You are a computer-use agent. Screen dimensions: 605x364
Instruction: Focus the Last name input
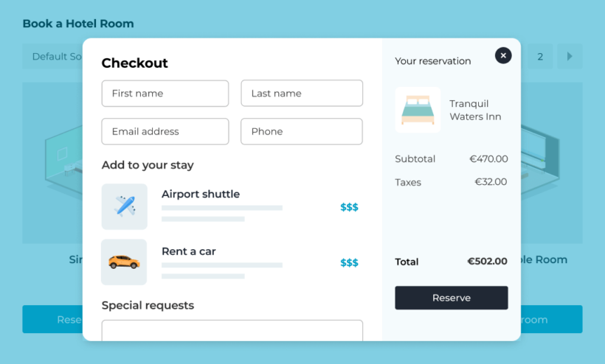click(302, 94)
